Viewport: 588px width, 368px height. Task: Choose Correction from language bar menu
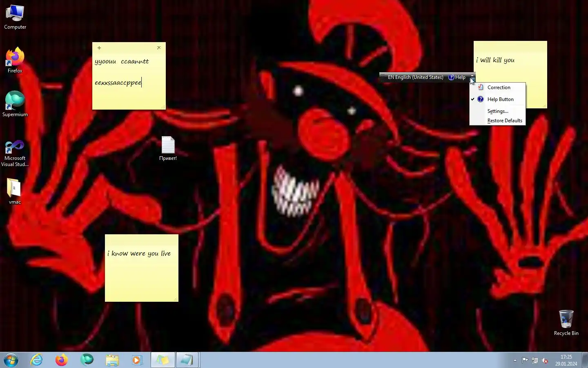[x=497, y=88]
